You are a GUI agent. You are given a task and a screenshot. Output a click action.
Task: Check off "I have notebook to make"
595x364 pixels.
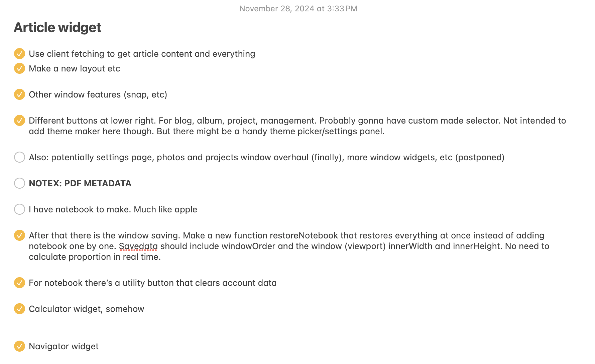19,209
